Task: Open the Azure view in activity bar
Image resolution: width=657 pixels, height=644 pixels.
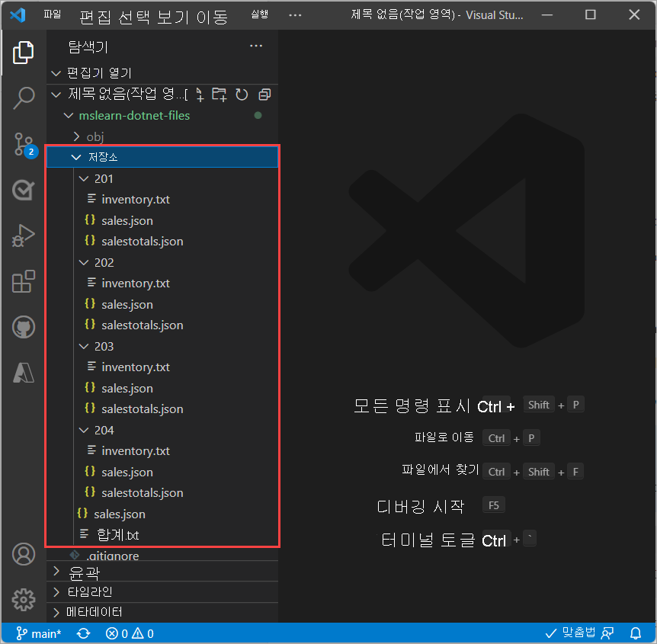Action: [x=24, y=373]
